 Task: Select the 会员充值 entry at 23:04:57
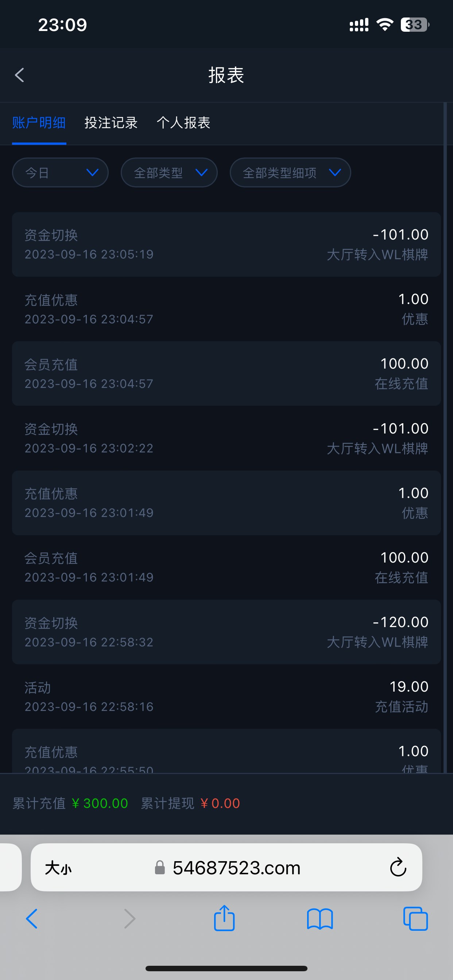[x=226, y=374]
